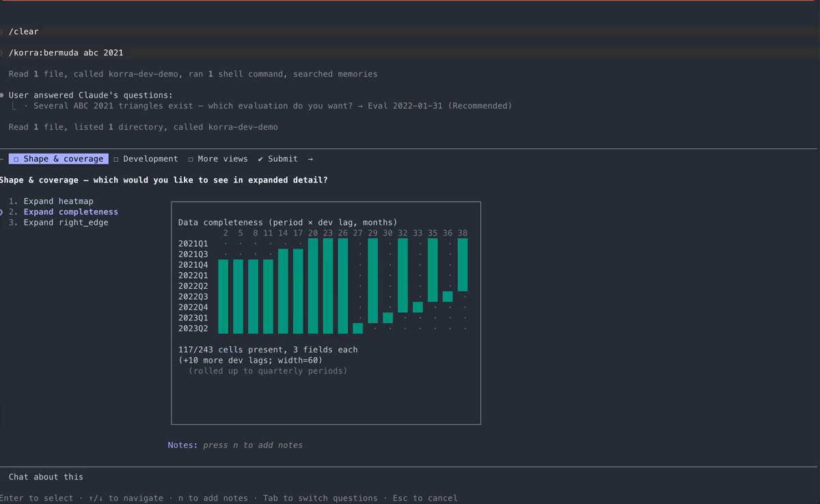Screen dimensions: 820x504
Task: Select option 1 Expand heatmap
Action: click(51, 201)
